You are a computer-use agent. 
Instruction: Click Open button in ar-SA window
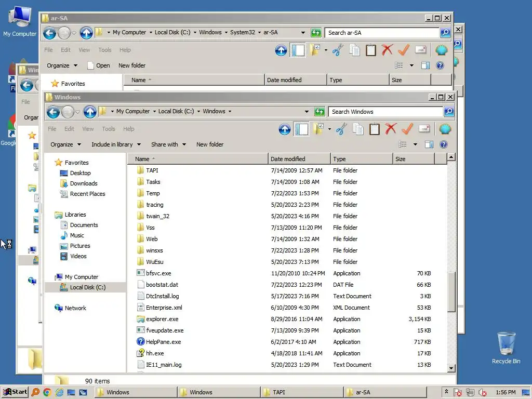(x=99, y=65)
